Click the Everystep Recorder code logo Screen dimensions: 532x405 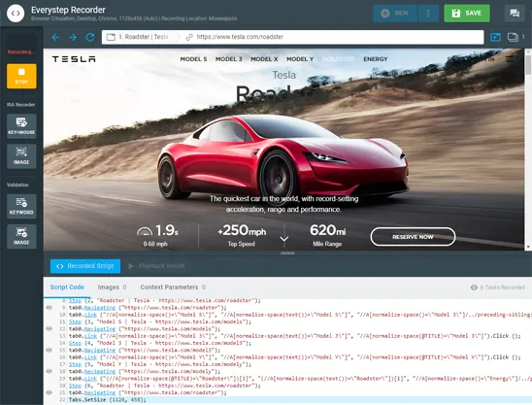[x=16, y=14]
